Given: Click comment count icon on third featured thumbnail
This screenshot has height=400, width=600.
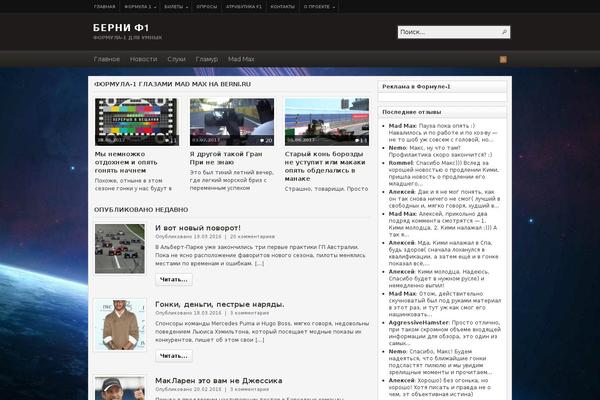Looking at the screenshot, I should [357, 140].
